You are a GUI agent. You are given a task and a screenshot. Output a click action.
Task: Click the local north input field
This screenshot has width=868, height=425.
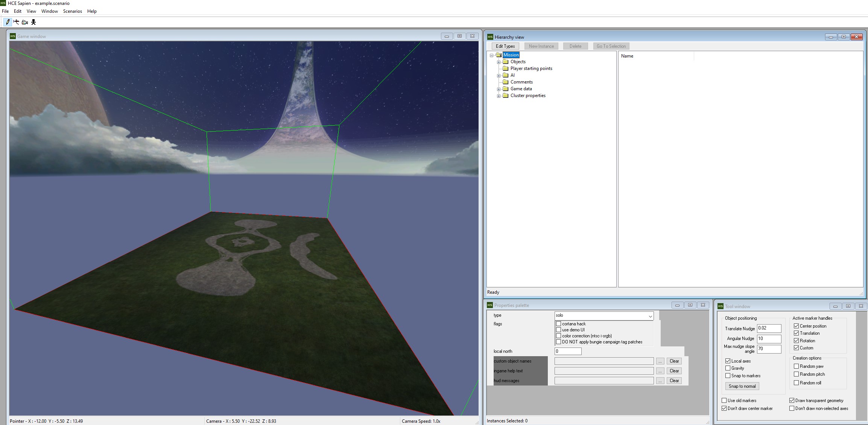coord(568,351)
